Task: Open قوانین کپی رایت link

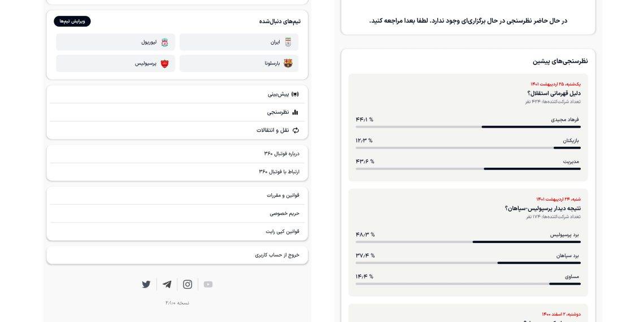Action: [x=282, y=232]
